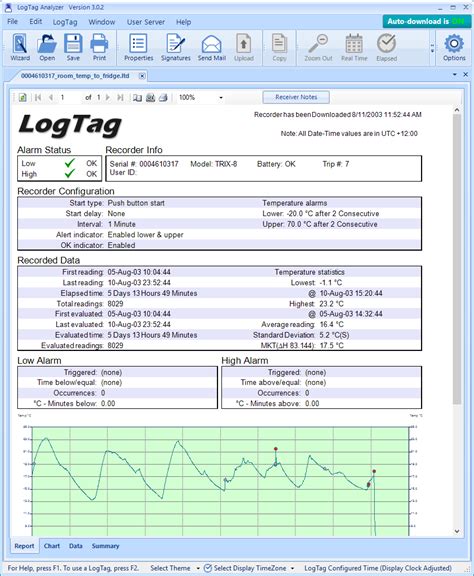
Task: Go to next report page
Action: 108,97
